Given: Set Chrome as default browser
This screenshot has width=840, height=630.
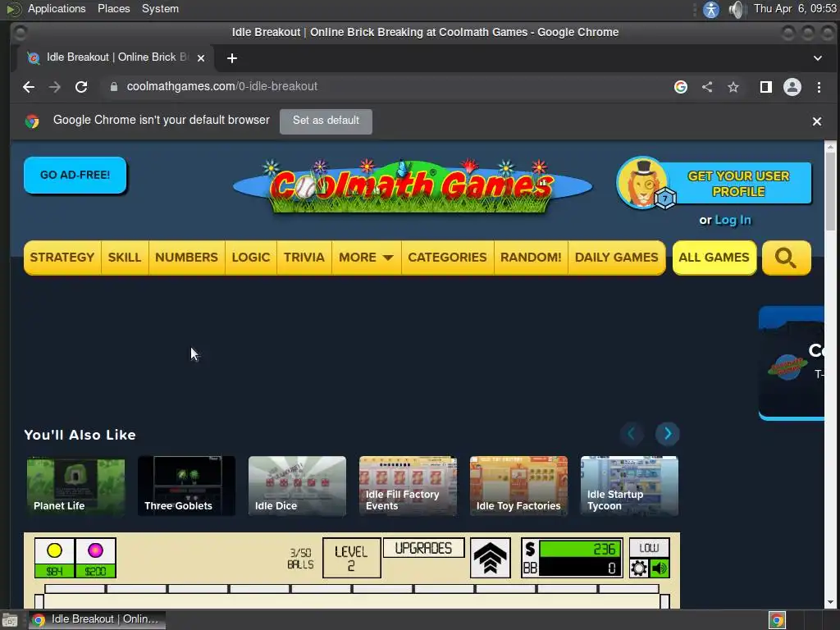Looking at the screenshot, I should click(x=326, y=121).
